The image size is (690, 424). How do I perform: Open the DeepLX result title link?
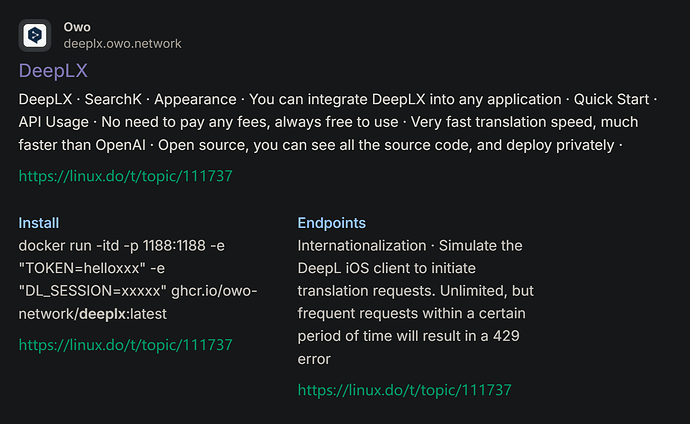click(x=53, y=71)
